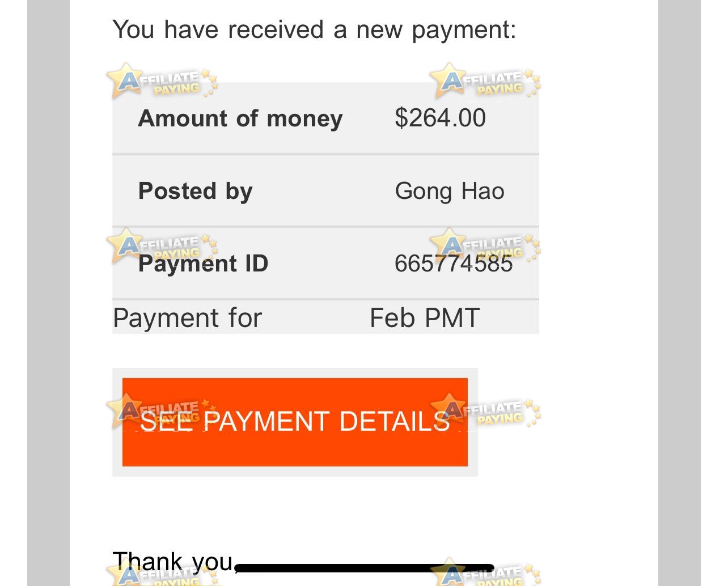Viewport: 728px width, 586px height.
Task: Click the Affiliate Paying logo above Amount of money
Action: (162, 82)
